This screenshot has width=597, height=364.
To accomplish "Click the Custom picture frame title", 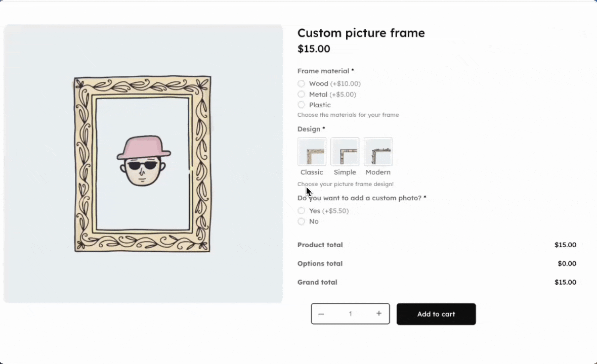I will click(x=361, y=33).
